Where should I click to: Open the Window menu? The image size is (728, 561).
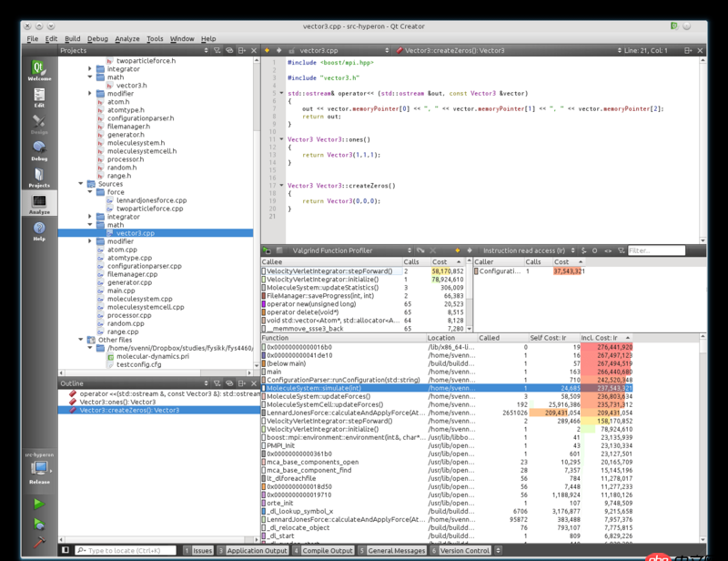pyautogui.click(x=182, y=38)
